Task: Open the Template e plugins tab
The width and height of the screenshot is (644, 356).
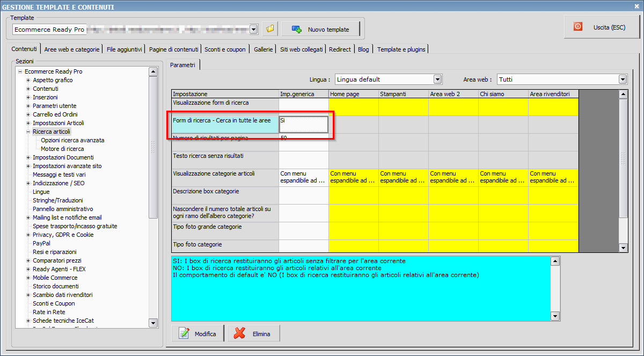Action: [x=401, y=49]
